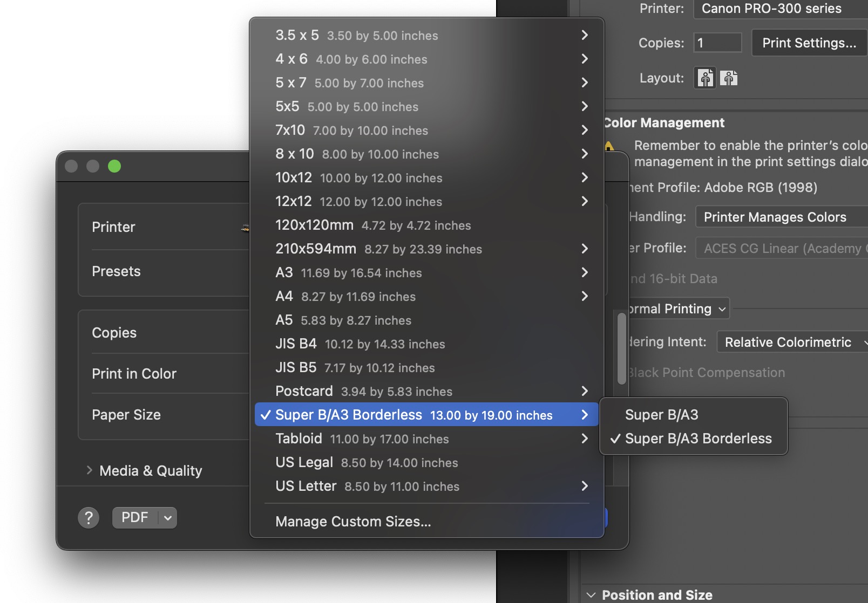Open the PDF dropdown
This screenshot has height=603, width=868.
pyautogui.click(x=144, y=517)
